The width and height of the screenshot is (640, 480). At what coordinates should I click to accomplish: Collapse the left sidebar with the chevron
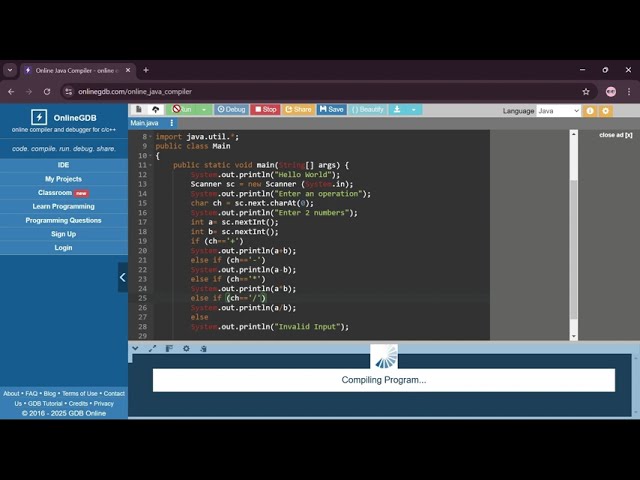click(x=122, y=278)
